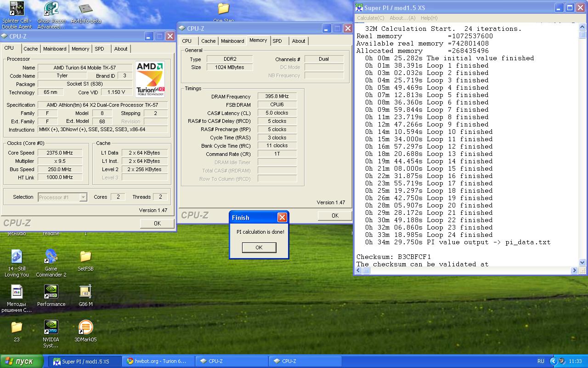Click the language indicator RU in tray
Screen dimensions: 588x368
tap(541, 361)
